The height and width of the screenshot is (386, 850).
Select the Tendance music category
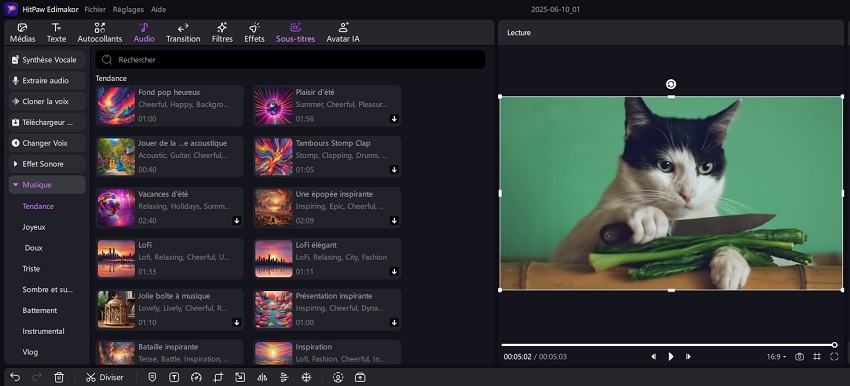tap(38, 206)
